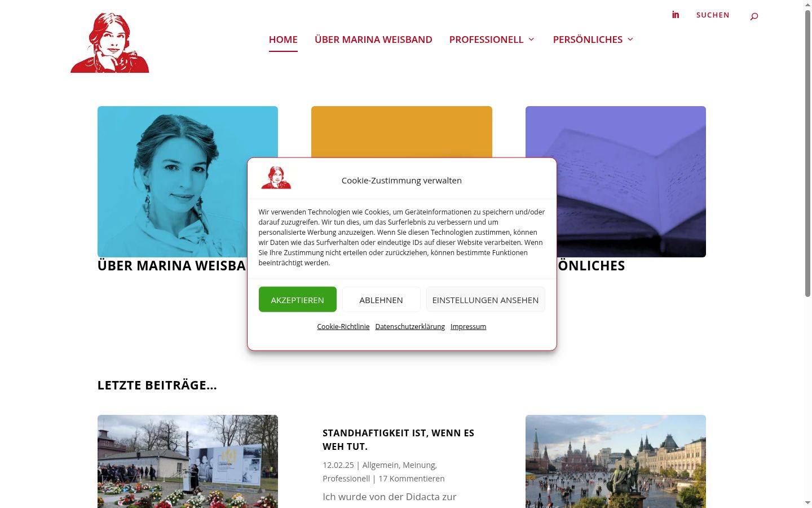Open the Cookie-Richtlinie link
Screen dimensions: 812x508
pos(343,327)
